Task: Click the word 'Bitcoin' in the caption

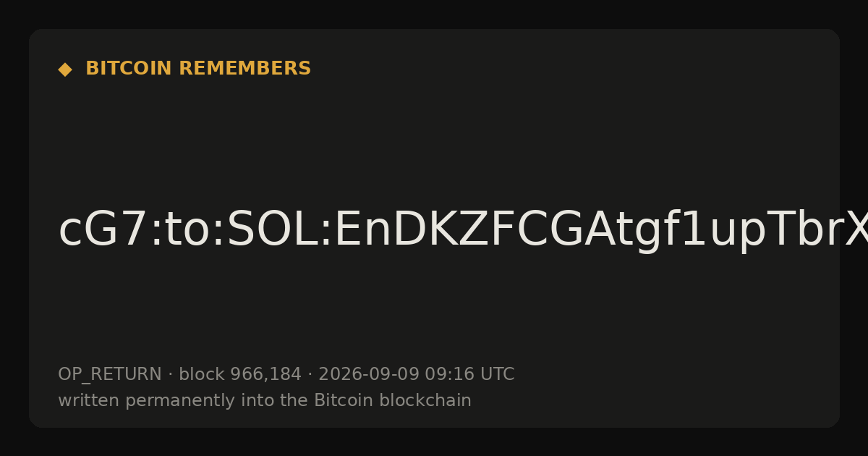Action: pos(340,400)
